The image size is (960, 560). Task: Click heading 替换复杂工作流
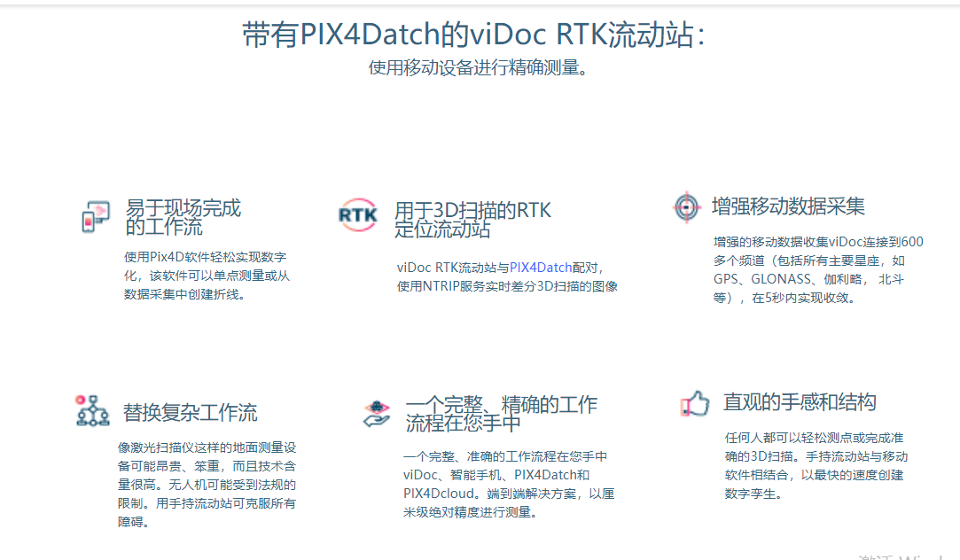coord(190,413)
